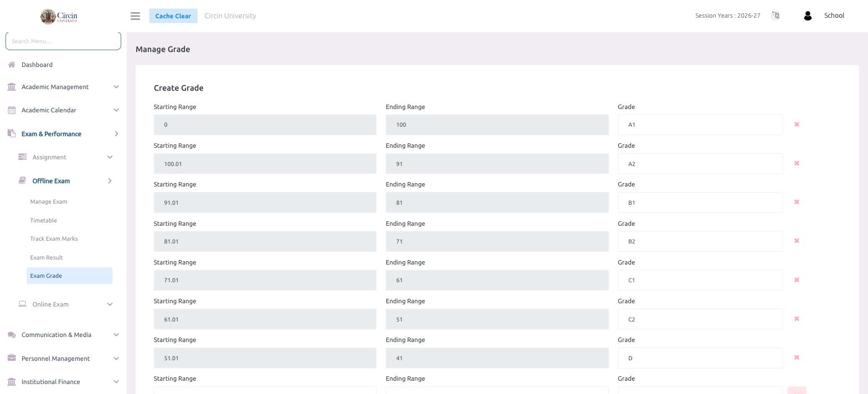Open Manage Exam menu item
This screenshot has width=868, height=394.
tap(49, 201)
